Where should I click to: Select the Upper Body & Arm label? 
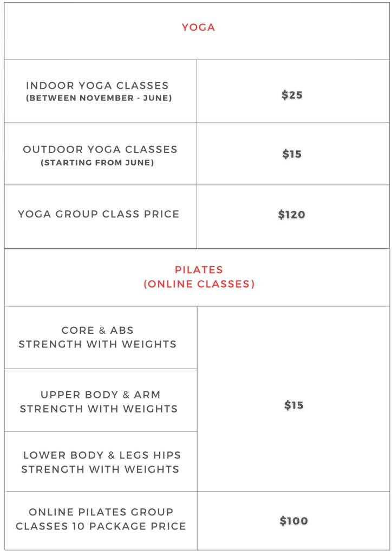(x=100, y=395)
